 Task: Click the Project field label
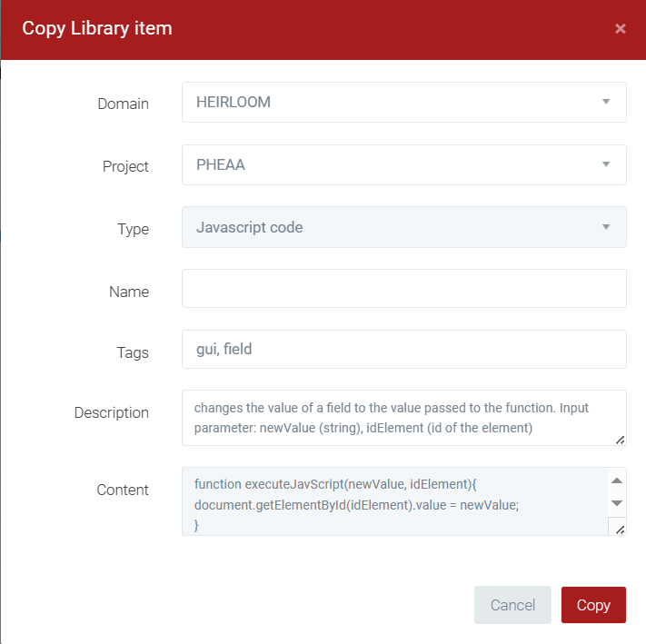(x=125, y=166)
